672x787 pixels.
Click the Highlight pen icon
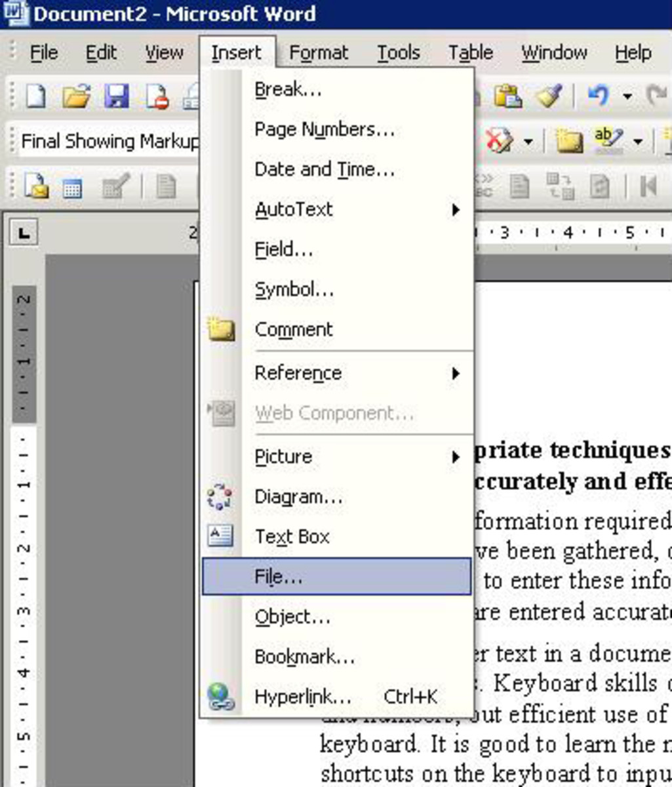pos(608,140)
